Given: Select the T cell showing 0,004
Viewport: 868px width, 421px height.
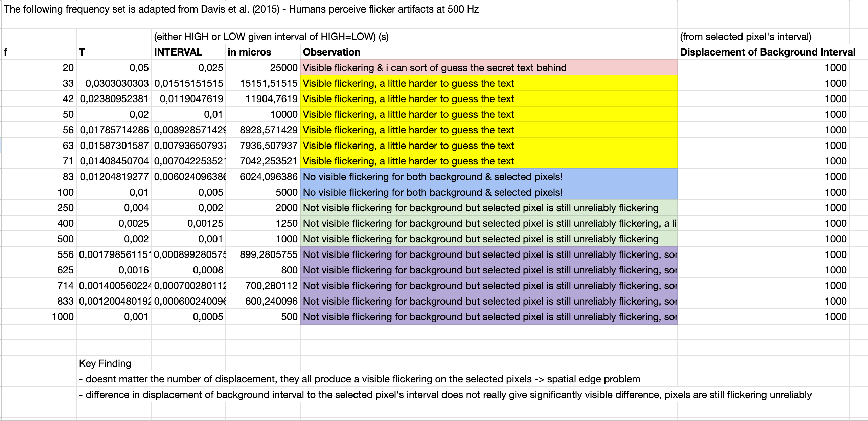Looking at the screenshot, I should coord(114,207).
